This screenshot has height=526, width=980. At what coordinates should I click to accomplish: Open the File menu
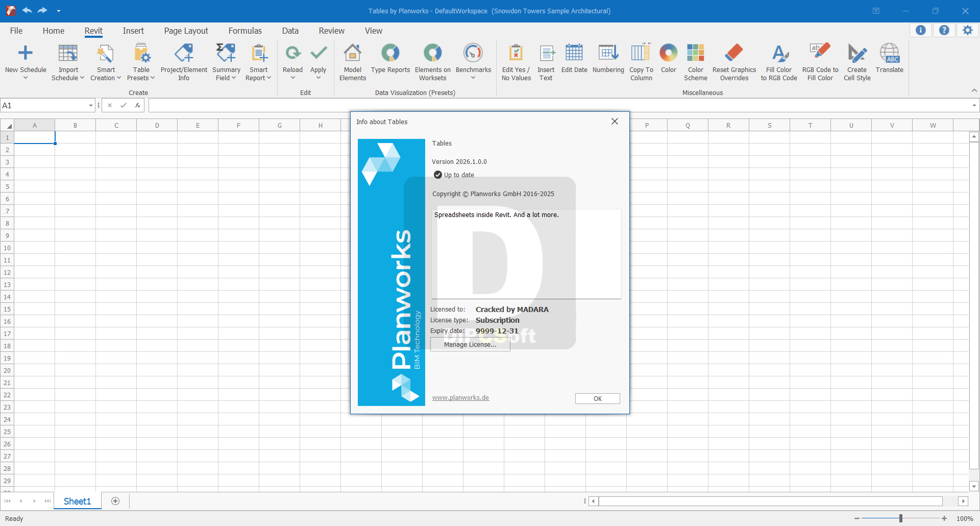pyautogui.click(x=16, y=31)
